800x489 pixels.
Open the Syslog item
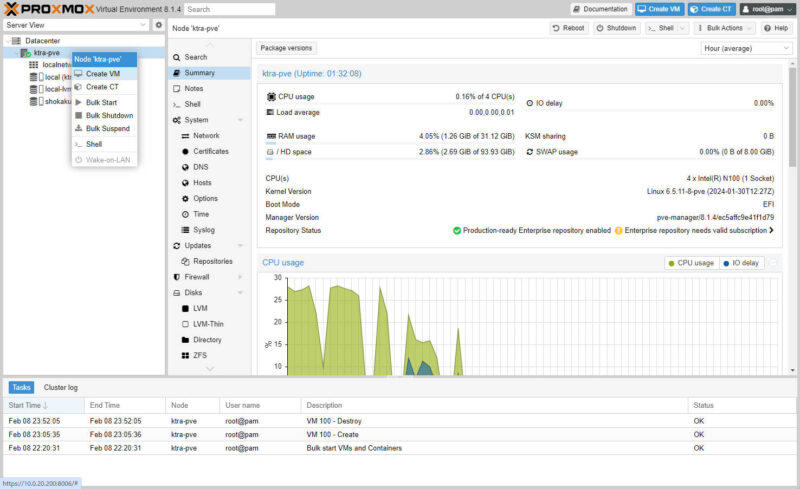(x=209, y=230)
